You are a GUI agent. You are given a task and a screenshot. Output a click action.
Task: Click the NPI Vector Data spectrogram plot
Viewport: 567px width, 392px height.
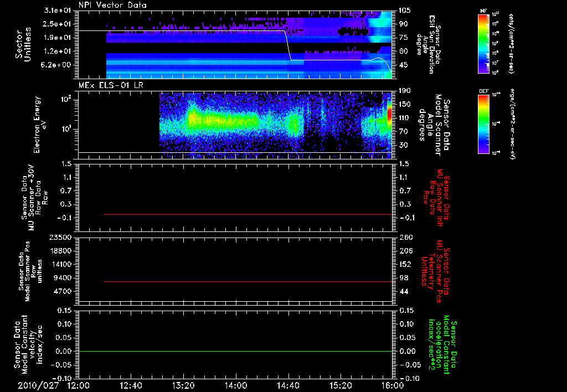click(235, 44)
